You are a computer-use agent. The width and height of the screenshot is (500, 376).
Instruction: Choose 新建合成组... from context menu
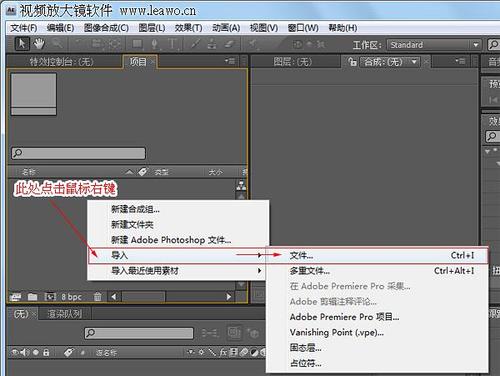pyautogui.click(x=177, y=209)
